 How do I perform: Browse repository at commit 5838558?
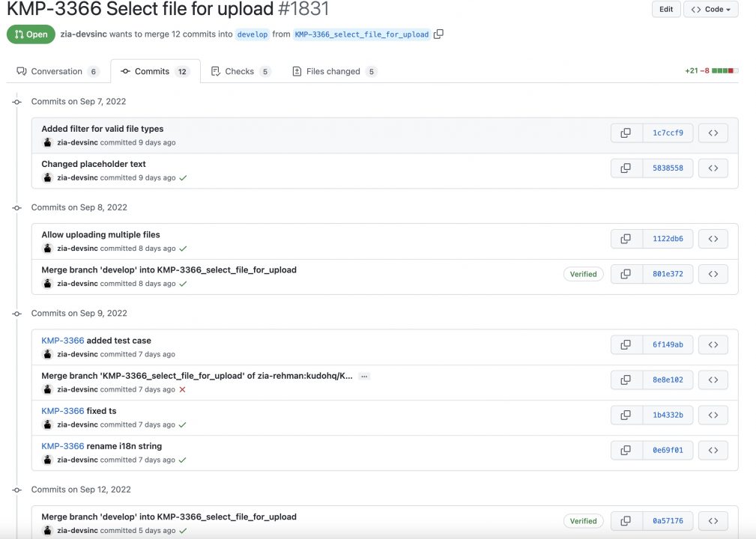pos(712,168)
